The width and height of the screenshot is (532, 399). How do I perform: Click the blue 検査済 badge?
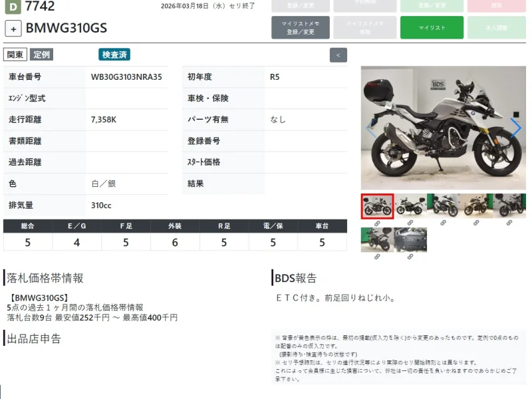click(x=114, y=55)
